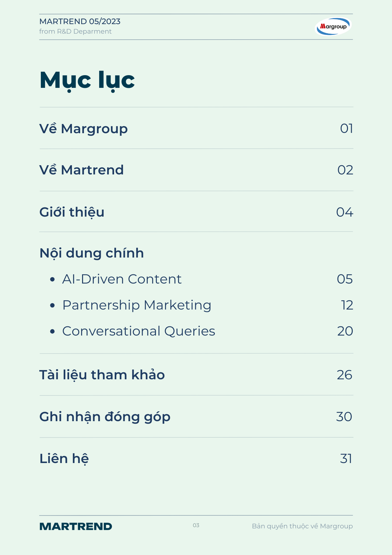The width and height of the screenshot is (392, 555).
Task: Select the "Nội dung chính" heading
Action: [x=92, y=253]
